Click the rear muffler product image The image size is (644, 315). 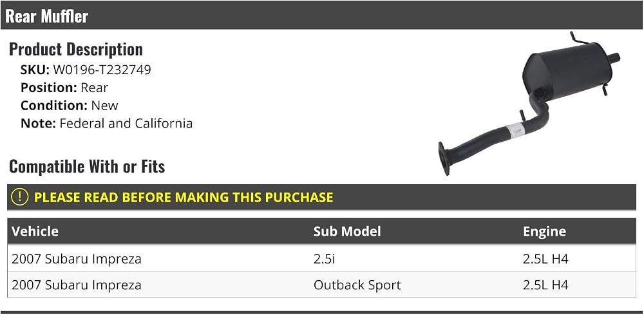click(529, 104)
